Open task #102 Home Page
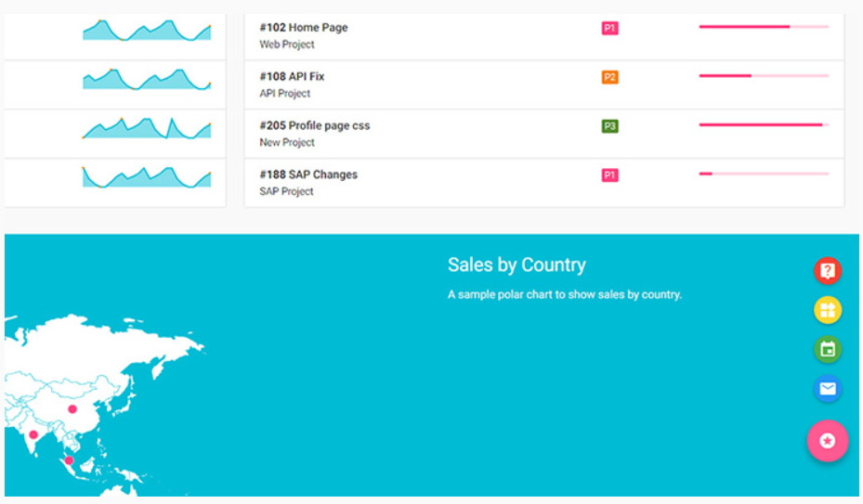This screenshot has height=504, width=863. coord(304,28)
